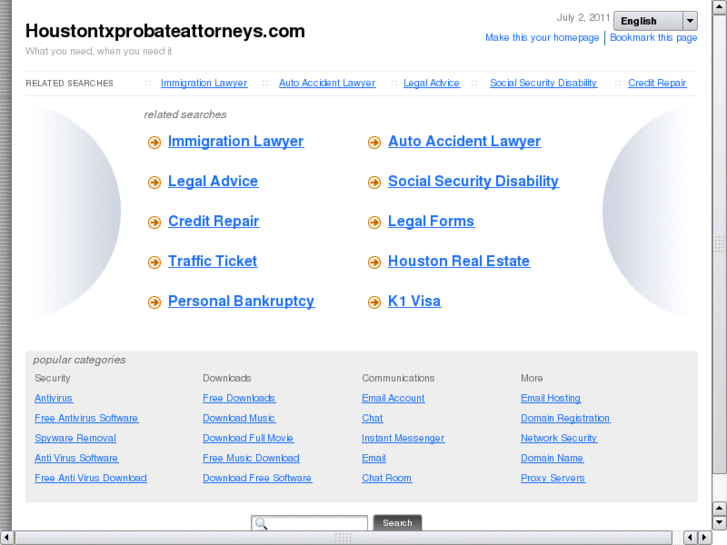Open the Email link under Communications

click(x=374, y=458)
